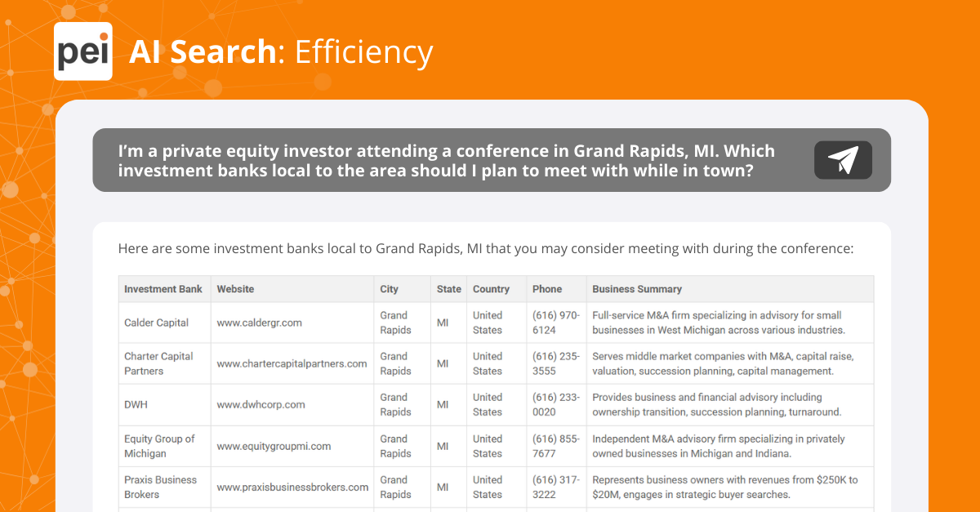This screenshot has height=512, width=980.
Task: Click the paper plane send button
Action: [843, 160]
